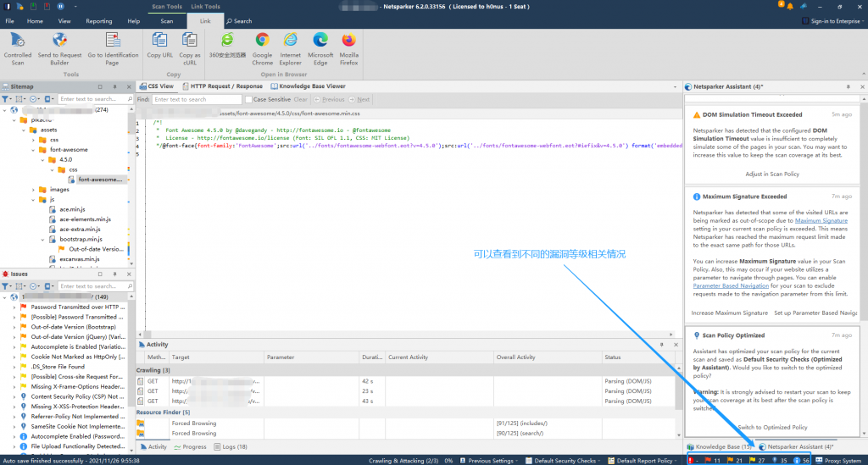Viewport: 868px width, 465px height.
Task: Click the best-practice count 35
Action: (x=780, y=461)
